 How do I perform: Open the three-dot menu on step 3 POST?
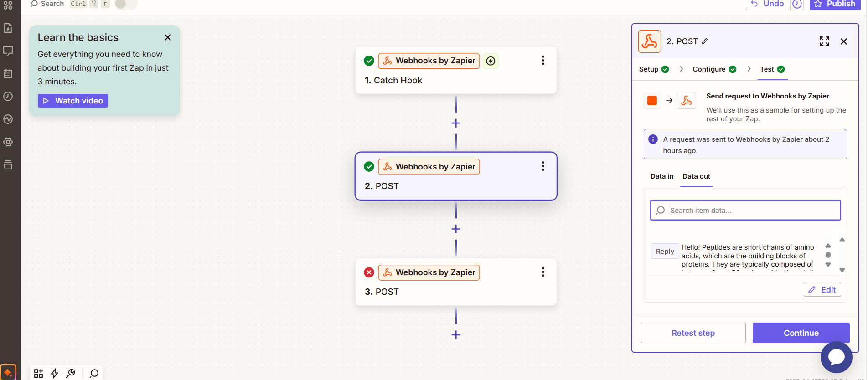tap(542, 272)
